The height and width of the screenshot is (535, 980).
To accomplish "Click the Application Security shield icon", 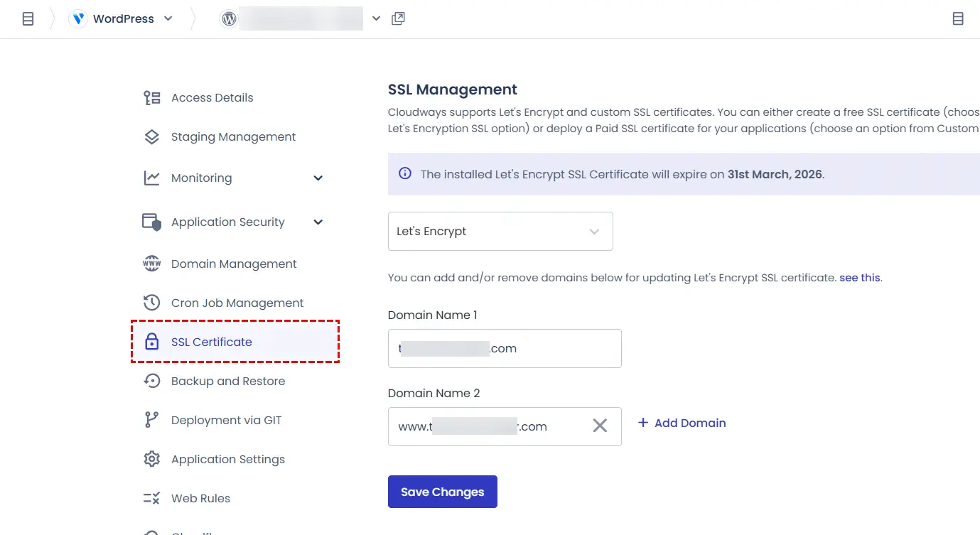I will 152,222.
